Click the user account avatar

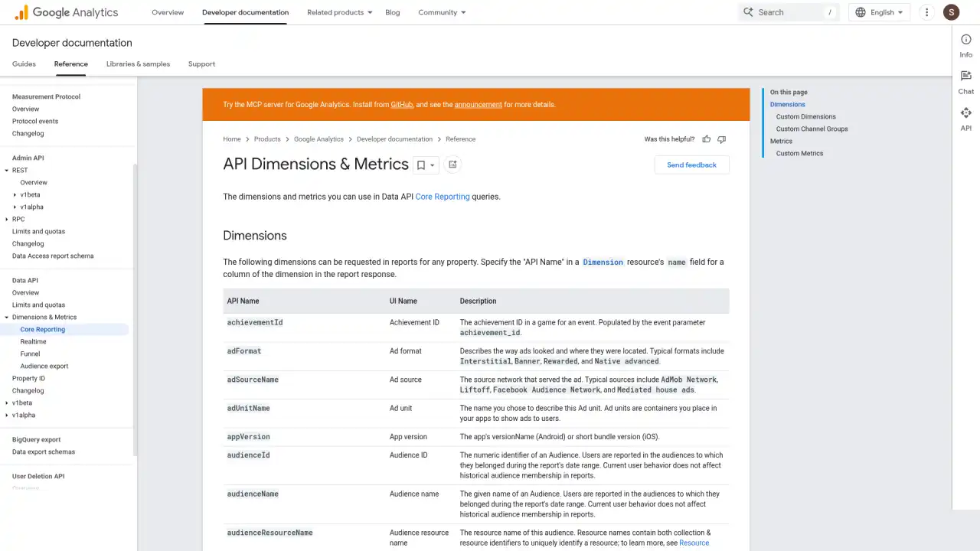(x=951, y=12)
